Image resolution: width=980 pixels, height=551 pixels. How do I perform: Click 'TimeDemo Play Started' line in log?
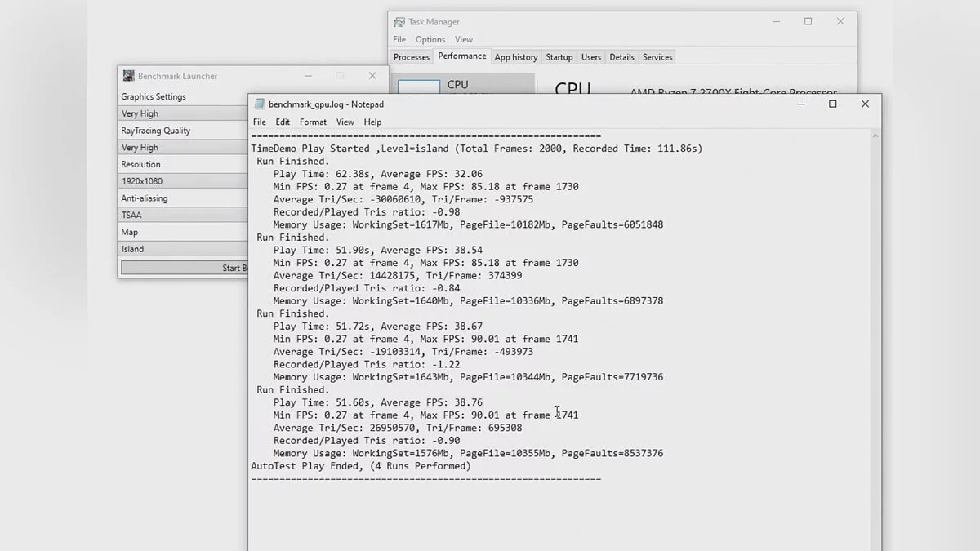477,149
